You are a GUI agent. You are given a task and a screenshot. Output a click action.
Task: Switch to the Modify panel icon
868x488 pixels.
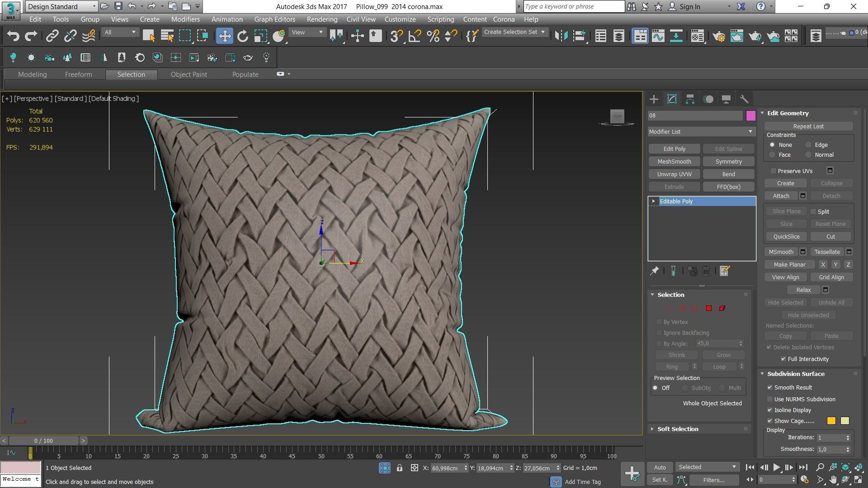672,99
